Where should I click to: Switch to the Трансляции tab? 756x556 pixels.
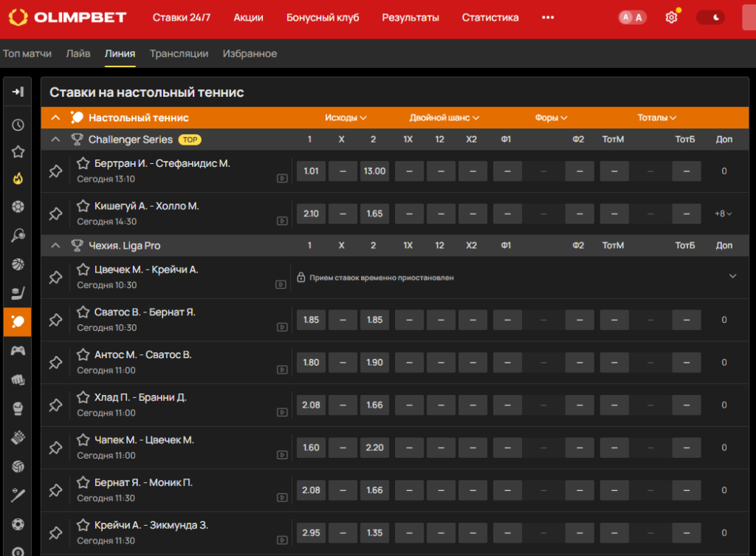(179, 53)
